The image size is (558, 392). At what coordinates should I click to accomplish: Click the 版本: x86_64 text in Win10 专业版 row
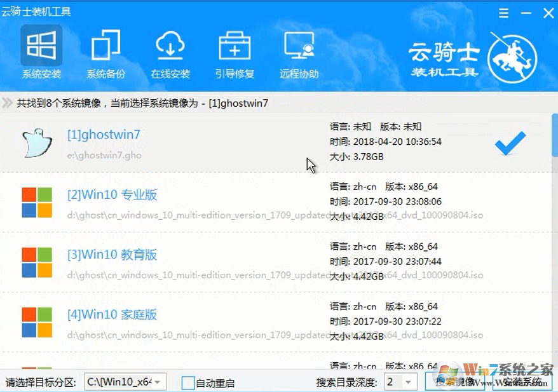point(411,187)
